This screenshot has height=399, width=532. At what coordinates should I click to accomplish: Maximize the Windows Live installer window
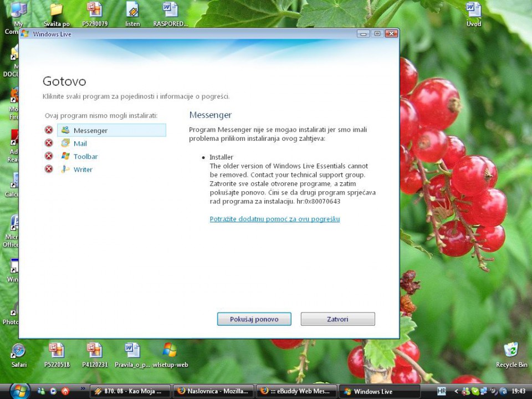click(377, 34)
